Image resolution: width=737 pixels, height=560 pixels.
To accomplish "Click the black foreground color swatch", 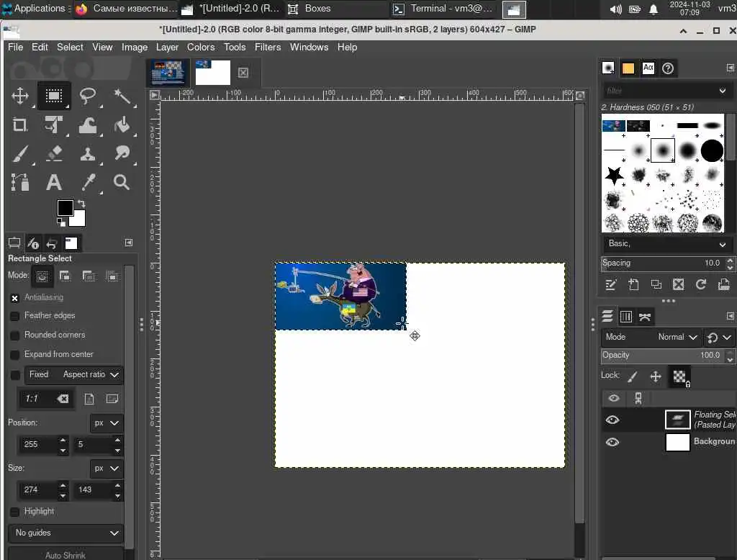I will click(x=65, y=207).
